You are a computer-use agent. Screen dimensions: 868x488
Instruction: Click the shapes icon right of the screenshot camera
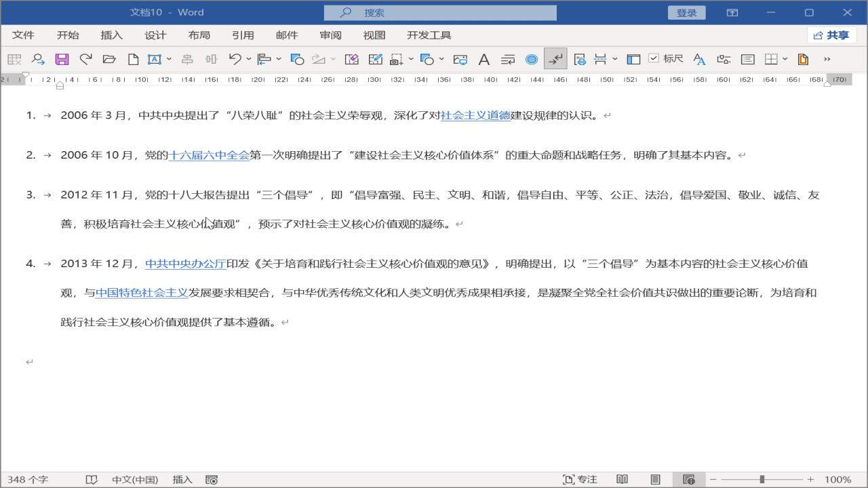pos(427,59)
